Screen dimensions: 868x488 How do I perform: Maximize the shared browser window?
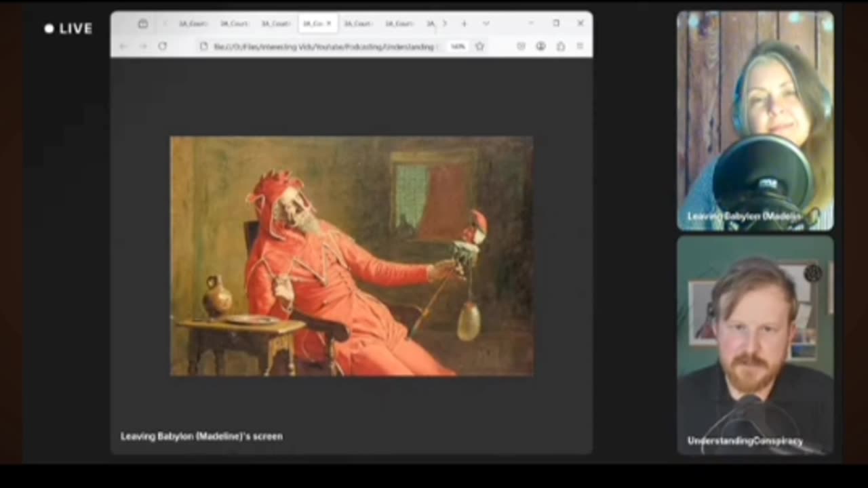(x=556, y=24)
